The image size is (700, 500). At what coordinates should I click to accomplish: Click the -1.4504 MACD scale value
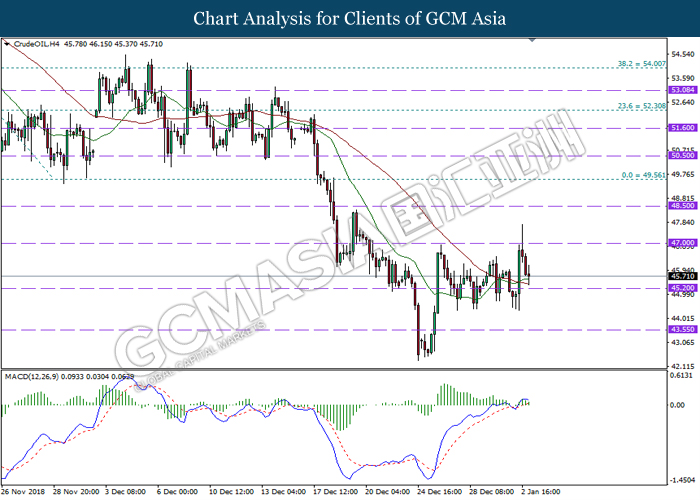682,480
